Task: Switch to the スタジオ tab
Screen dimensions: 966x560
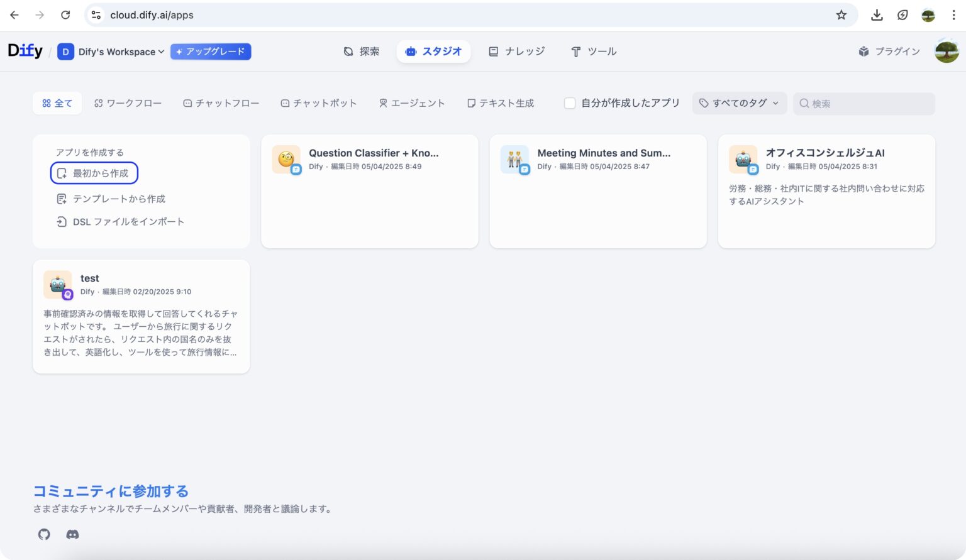Action: [433, 52]
